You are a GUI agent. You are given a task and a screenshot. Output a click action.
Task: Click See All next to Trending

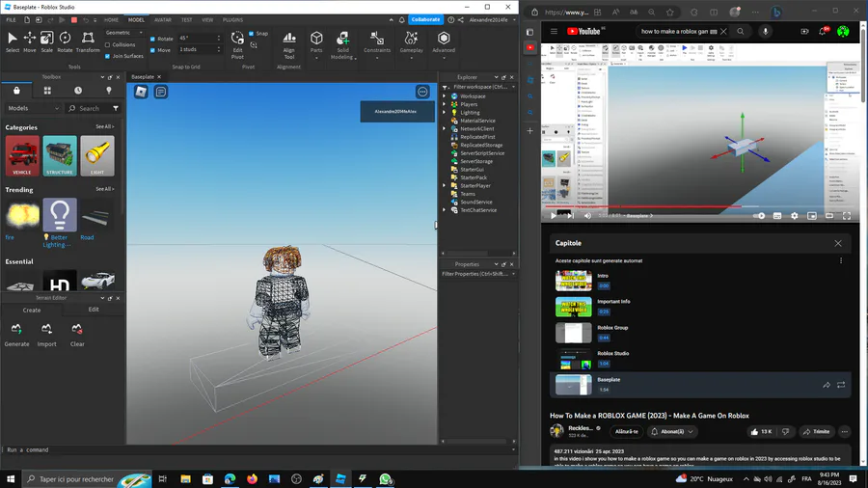(x=104, y=189)
